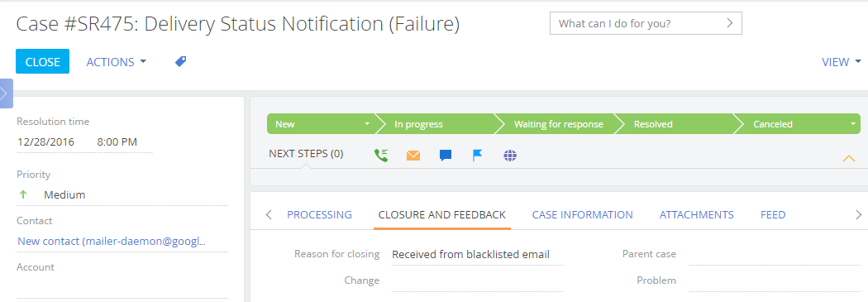Collapse the next steps panel chevron
The width and height of the screenshot is (868, 302).
click(x=849, y=159)
